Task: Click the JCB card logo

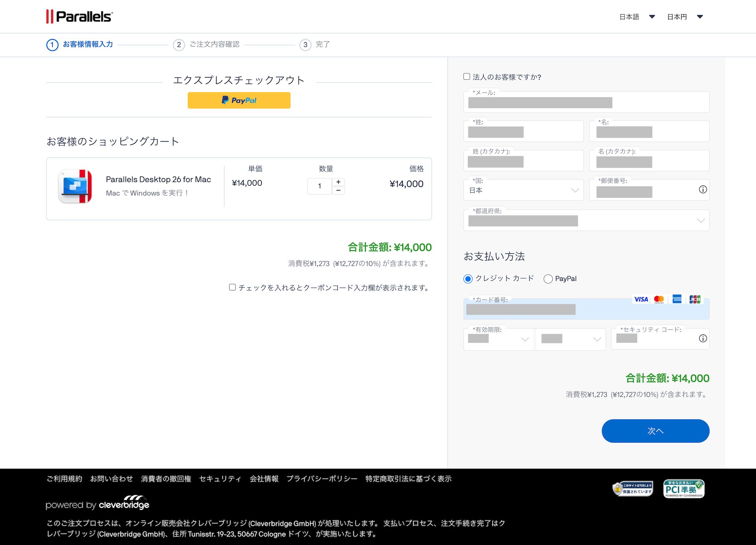Action: (x=695, y=299)
